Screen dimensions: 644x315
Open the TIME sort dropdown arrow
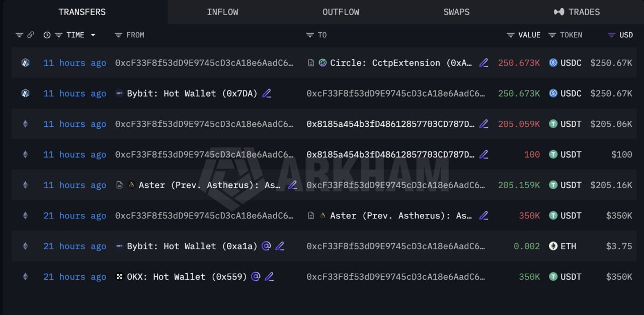click(x=93, y=35)
